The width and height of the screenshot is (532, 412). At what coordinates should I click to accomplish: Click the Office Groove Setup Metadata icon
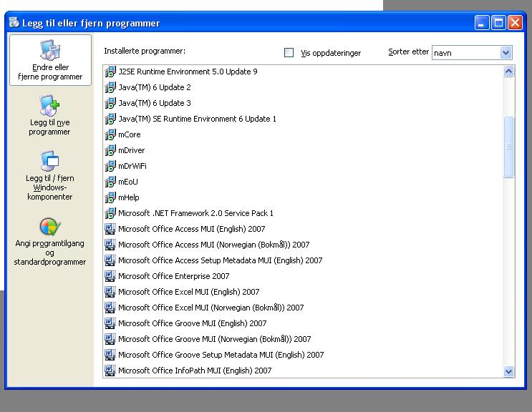[x=110, y=355]
